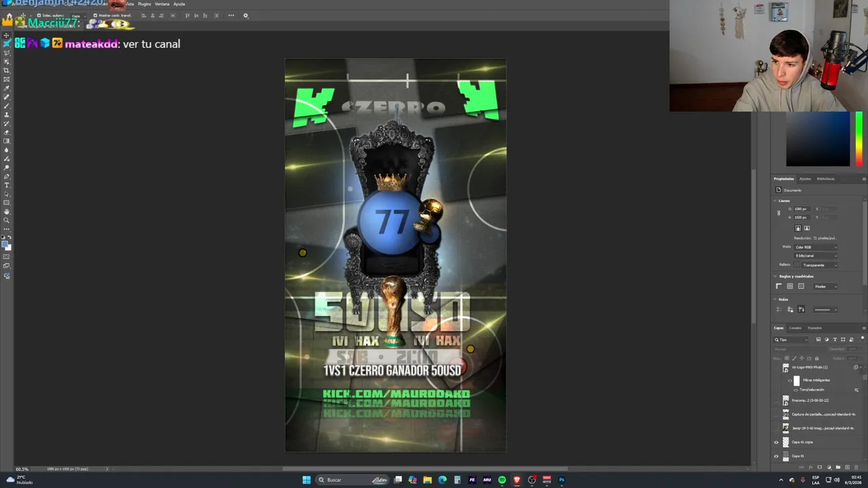Toggle rulers display in Reglas y cuadrículas
The height and width of the screenshot is (488, 868).
point(778,287)
